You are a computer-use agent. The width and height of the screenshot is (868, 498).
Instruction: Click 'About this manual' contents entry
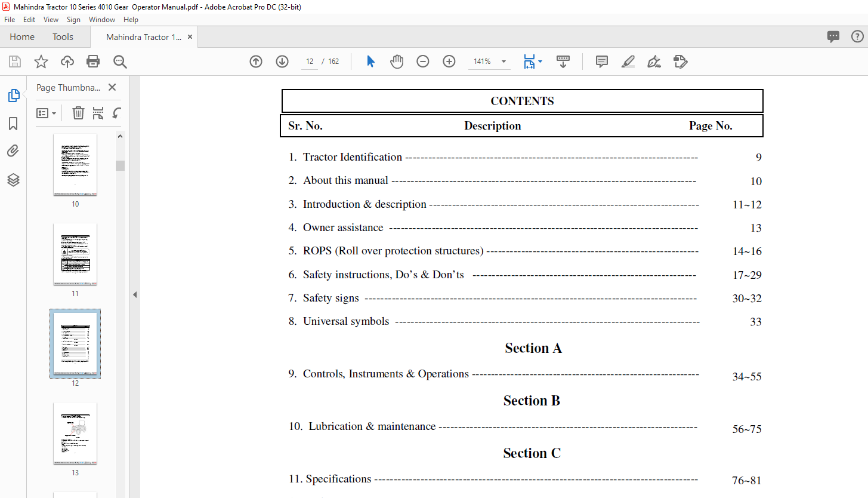pyautogui.click(x=346, y=180)
